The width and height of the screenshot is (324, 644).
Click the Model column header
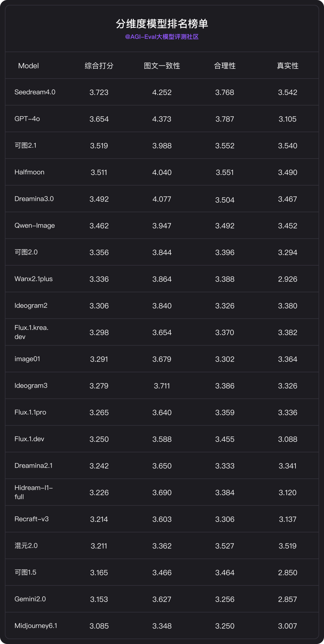[x=28, y=66]
